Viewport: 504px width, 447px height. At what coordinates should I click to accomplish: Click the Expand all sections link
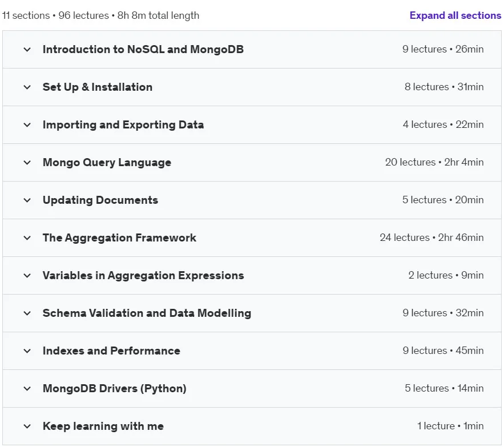(x=455, y=15)
